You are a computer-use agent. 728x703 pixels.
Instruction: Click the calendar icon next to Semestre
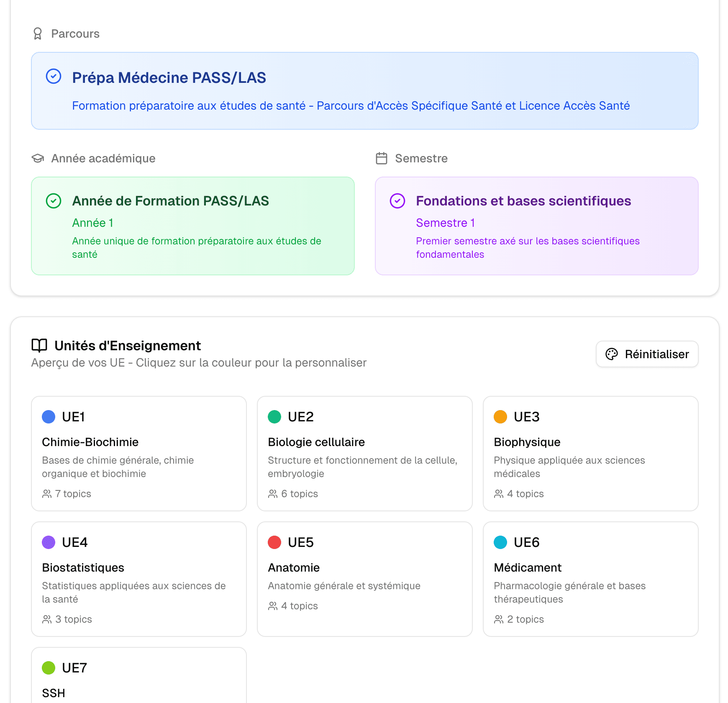[x=382, y=158]
